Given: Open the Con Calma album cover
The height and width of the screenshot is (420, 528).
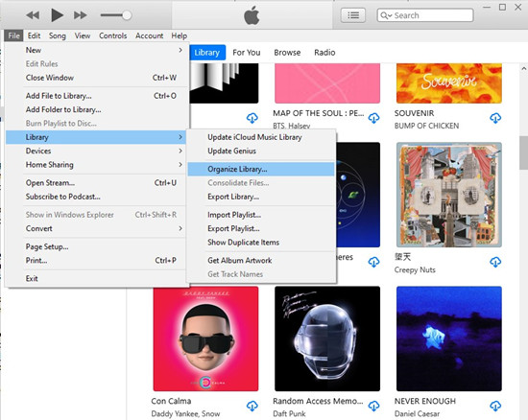Looking at the screenshot, I should tap(205, 338).
